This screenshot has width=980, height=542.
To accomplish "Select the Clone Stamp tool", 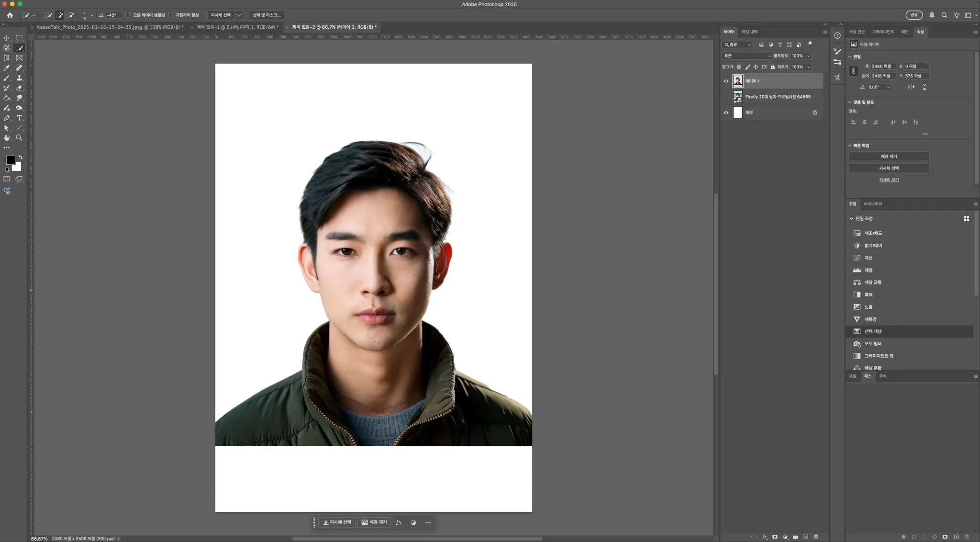I will (19, 78).
